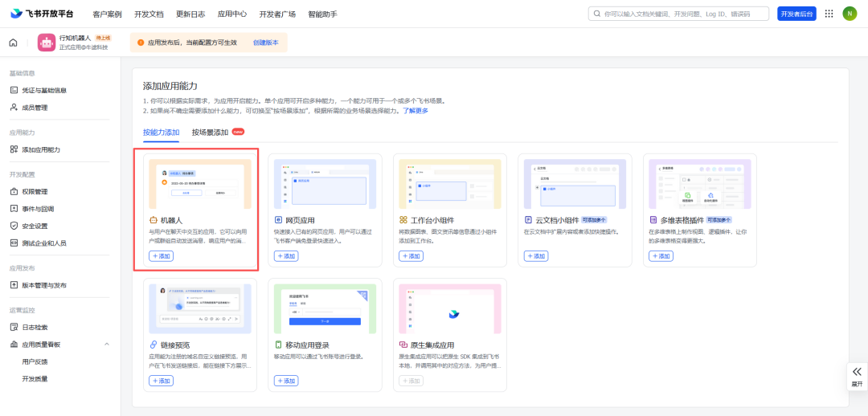
Task: Open 安全设置 shield item in sidebar
Action: click(x=35, y=226)
